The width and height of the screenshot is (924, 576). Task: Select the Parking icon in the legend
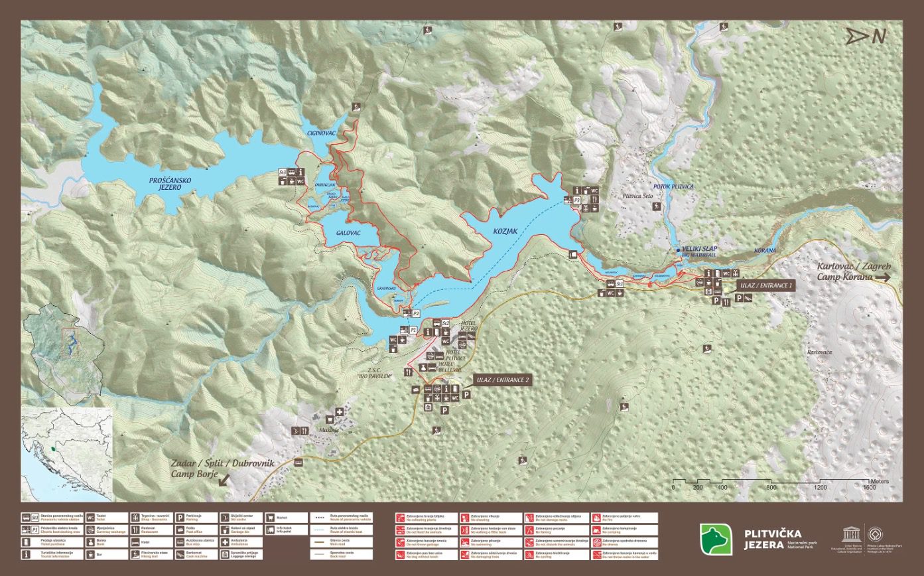[180, 516]
